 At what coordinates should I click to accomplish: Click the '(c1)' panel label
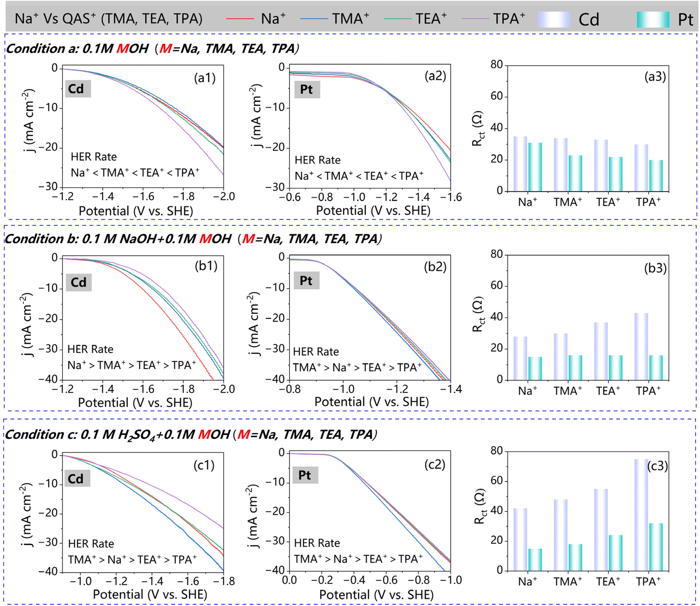pos(204,465)
